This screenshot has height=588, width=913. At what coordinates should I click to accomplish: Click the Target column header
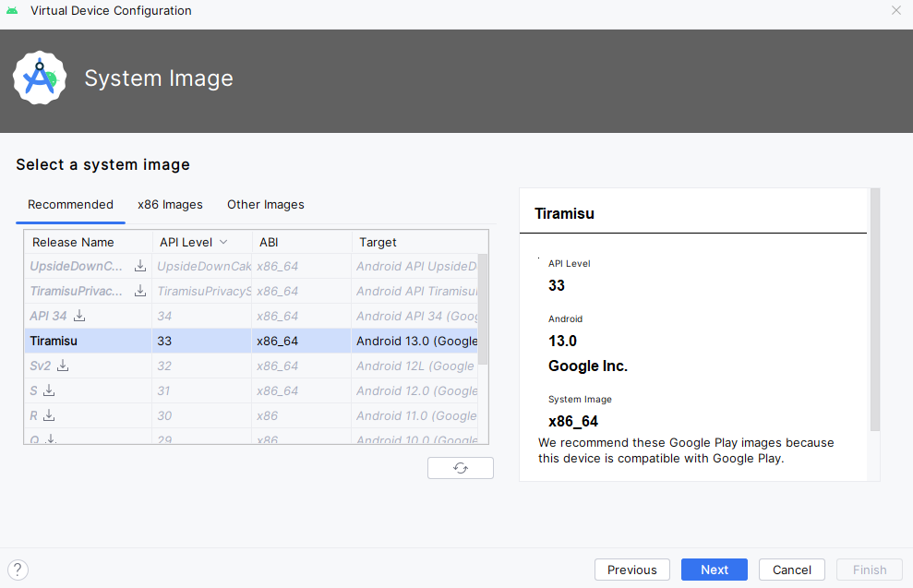tap(420, 242)
